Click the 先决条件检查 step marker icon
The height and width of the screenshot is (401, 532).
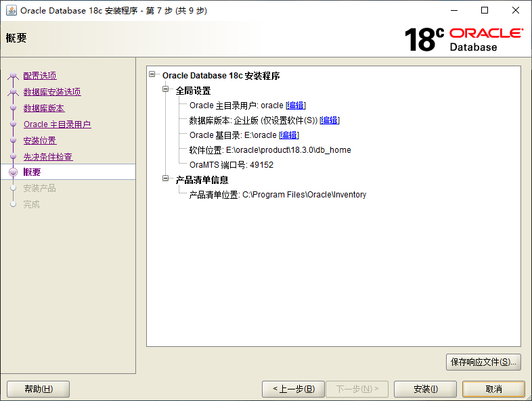(14, 157)
